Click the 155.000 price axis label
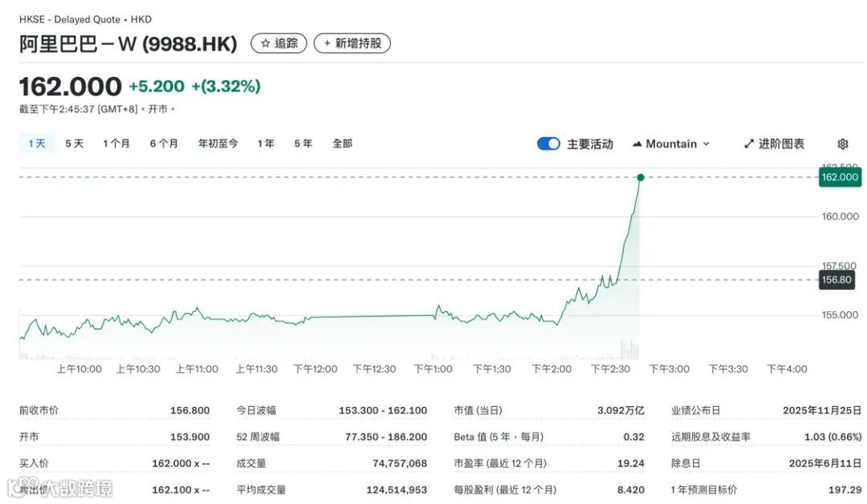Viewport: 867px width, 504px height. click(x=840, y=315)
